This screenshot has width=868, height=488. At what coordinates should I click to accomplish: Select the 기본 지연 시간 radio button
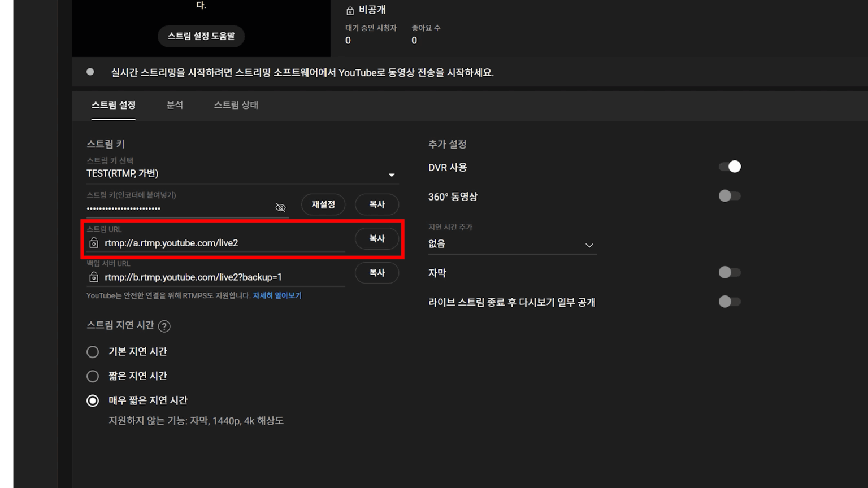pyautogui.click(x=93, y=351)
